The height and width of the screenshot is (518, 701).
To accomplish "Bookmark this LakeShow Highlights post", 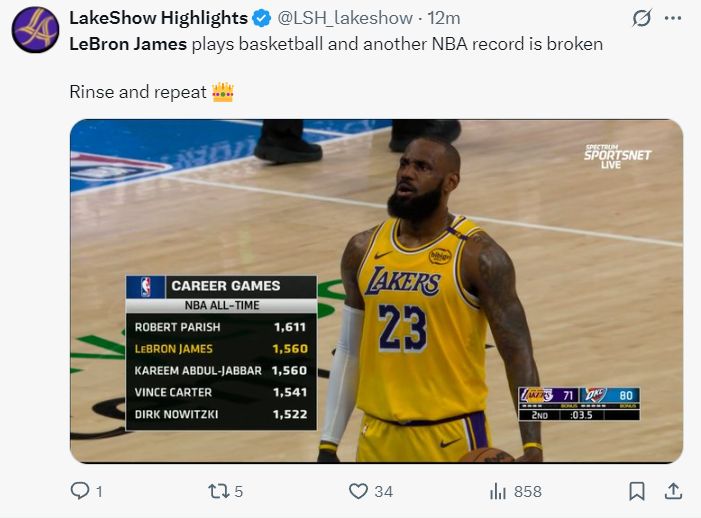I will [x=636, y=491].
